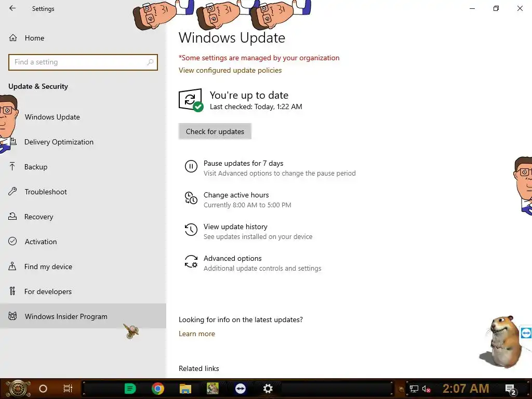The image size is (532, 399).
Task: Click the update status sync icon
Action: (191, 100)
